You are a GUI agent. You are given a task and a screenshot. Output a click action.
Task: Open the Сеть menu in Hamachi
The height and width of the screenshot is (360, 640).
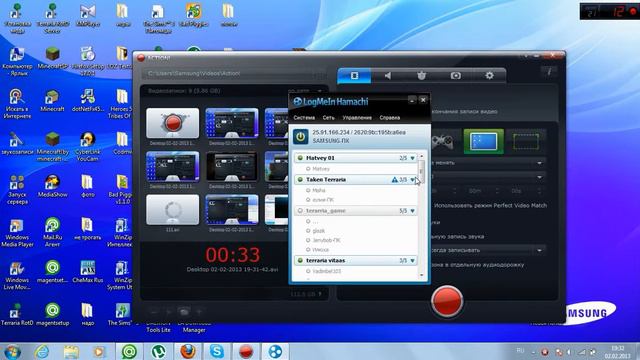click(x=329, y=118)
